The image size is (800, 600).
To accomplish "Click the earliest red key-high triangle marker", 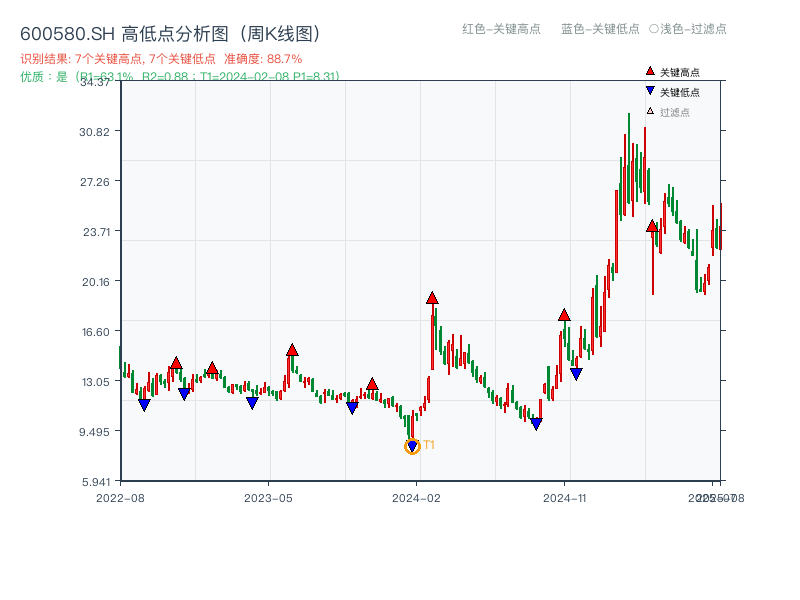I will (x=176, y=363).
